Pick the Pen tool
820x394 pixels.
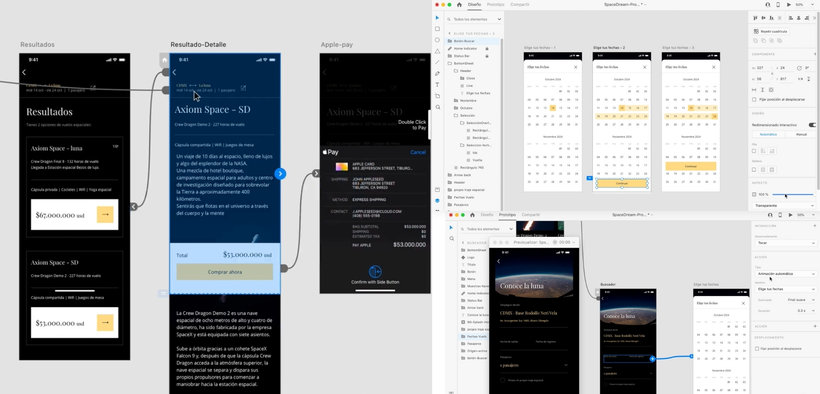(x=437, y=73)
